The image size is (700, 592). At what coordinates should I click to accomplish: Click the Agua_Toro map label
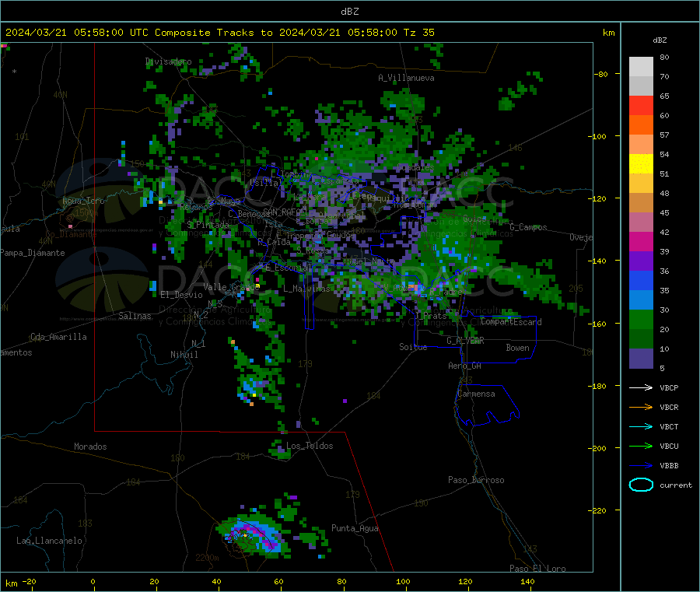83,201
